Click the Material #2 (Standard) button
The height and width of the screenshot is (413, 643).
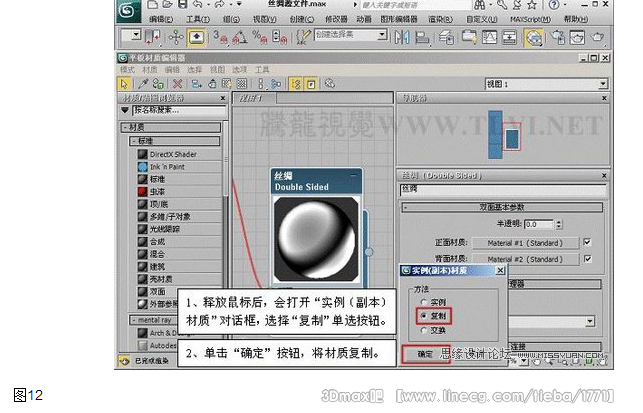pos(525,259)
